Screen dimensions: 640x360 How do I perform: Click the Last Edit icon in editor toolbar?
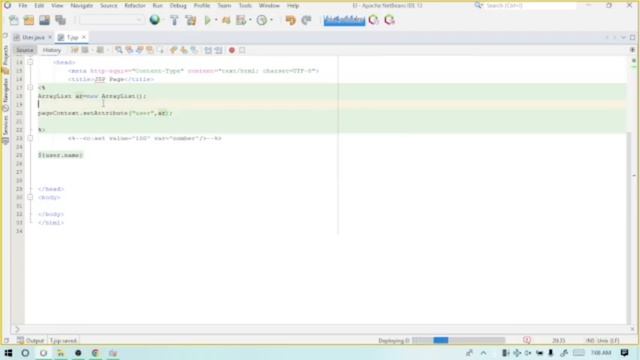point(75,50)
